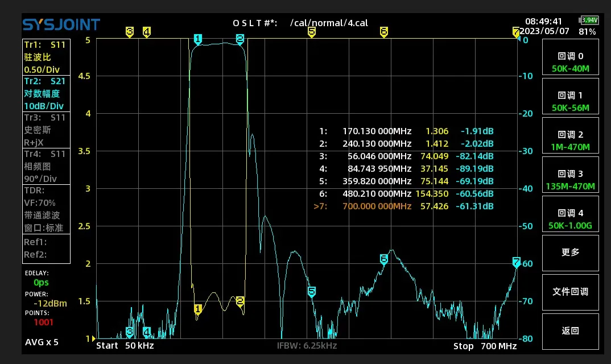The height and width of the screenshot is (364, 611).
Task: Select recall slot 回调 1 50K-56M
Action: click(570, 96)
